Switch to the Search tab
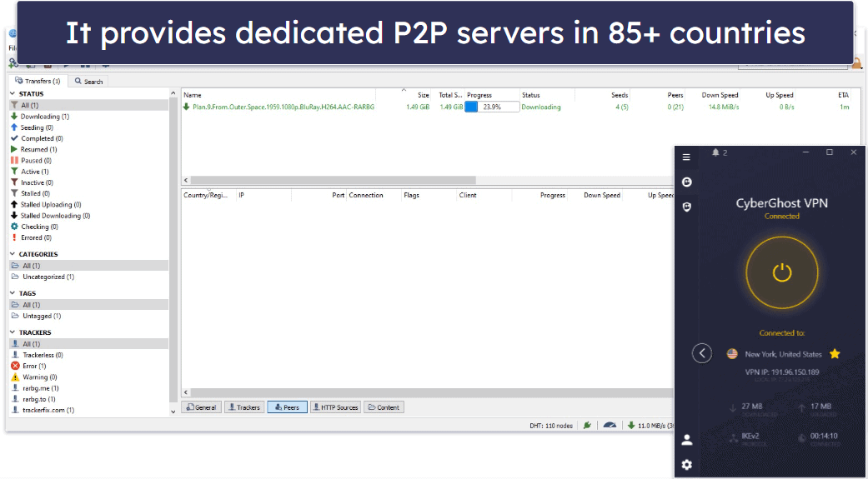Viewport: 868px width, 479px height. pyautogui.click(x=88, y=82)
